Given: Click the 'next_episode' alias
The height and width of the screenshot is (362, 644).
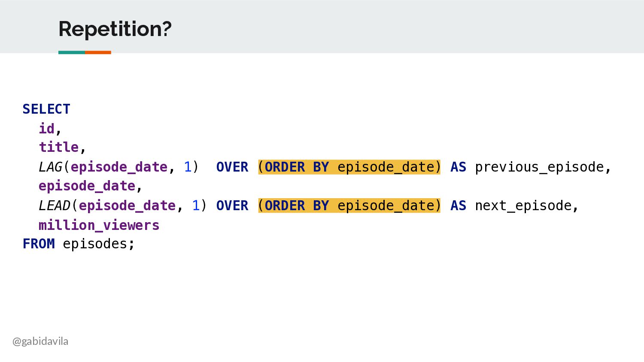Looking at the screenshot, I should tap(523, 205).
